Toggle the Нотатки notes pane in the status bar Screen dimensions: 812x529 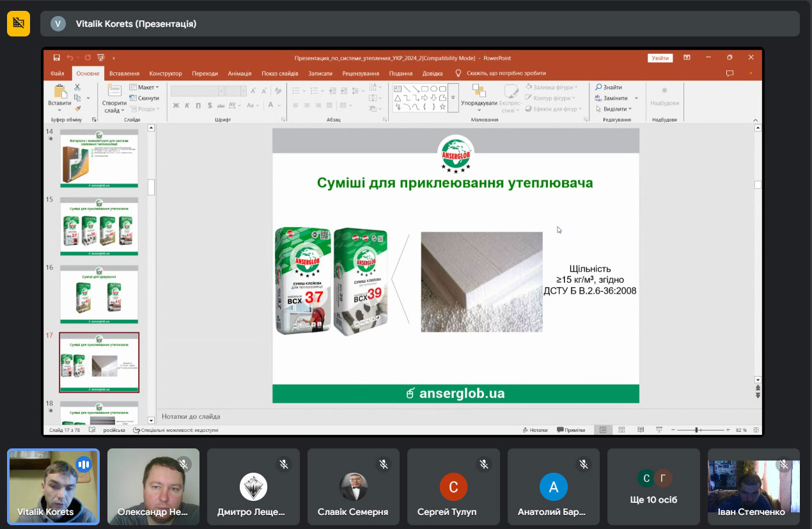[x=535, y=430]
